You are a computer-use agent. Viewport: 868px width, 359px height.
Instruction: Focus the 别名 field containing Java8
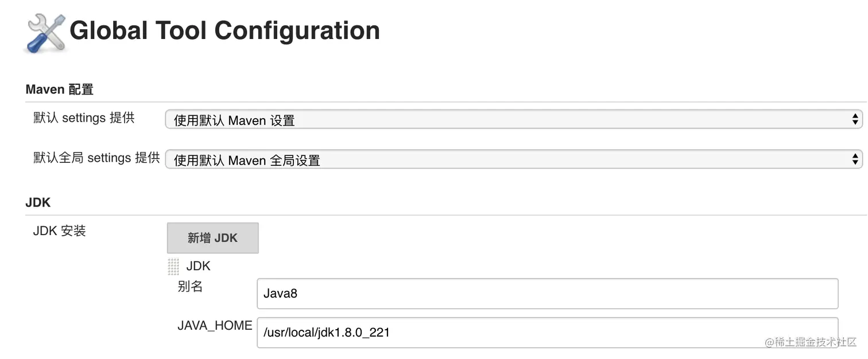point(547,294)
